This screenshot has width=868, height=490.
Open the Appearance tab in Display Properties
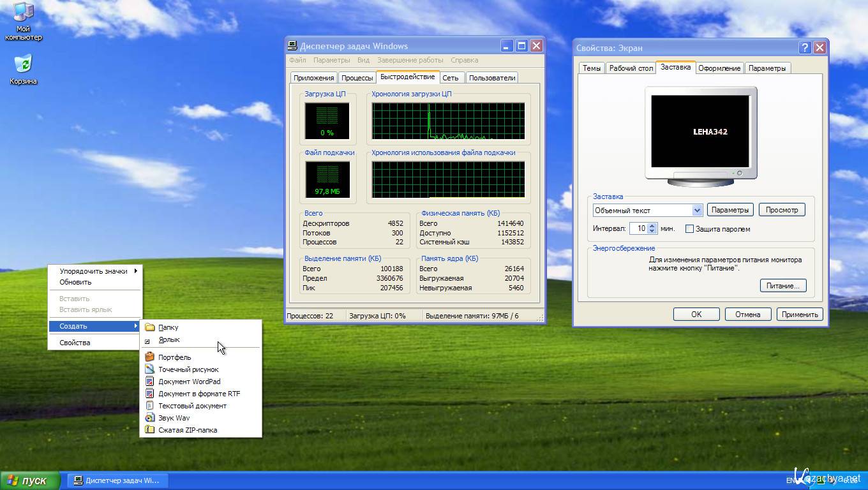pos(719,68)
